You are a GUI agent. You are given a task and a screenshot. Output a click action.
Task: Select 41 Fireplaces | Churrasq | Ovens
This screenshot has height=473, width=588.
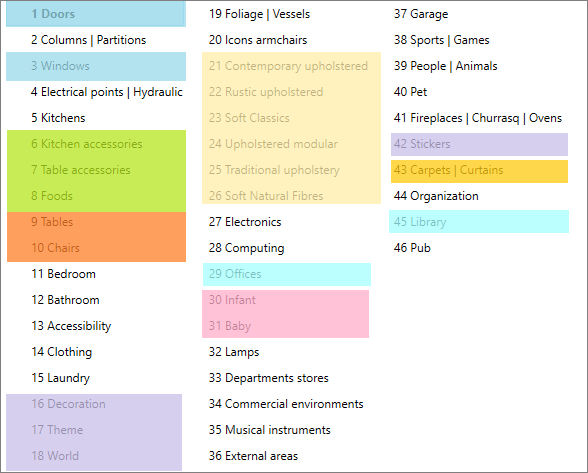[478, 118]
